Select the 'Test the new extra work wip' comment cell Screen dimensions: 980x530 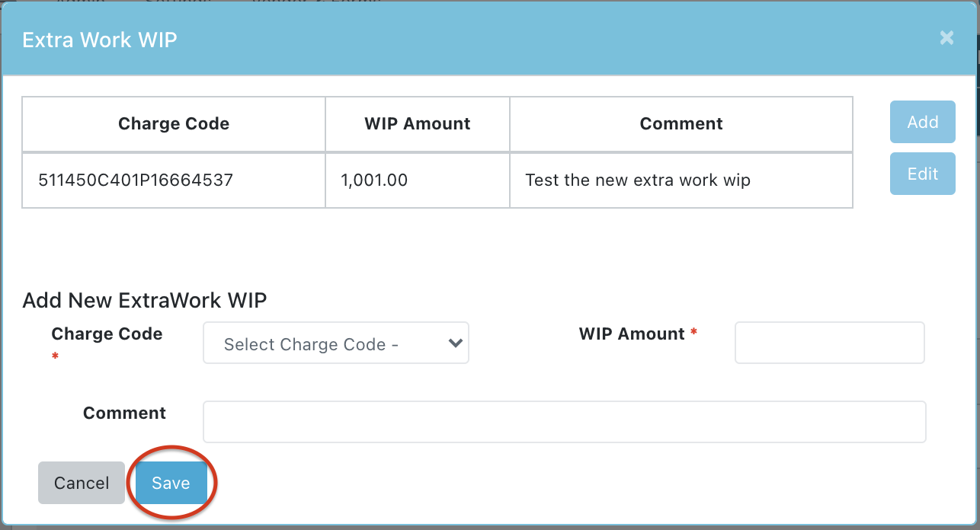[x=638, y=180]
